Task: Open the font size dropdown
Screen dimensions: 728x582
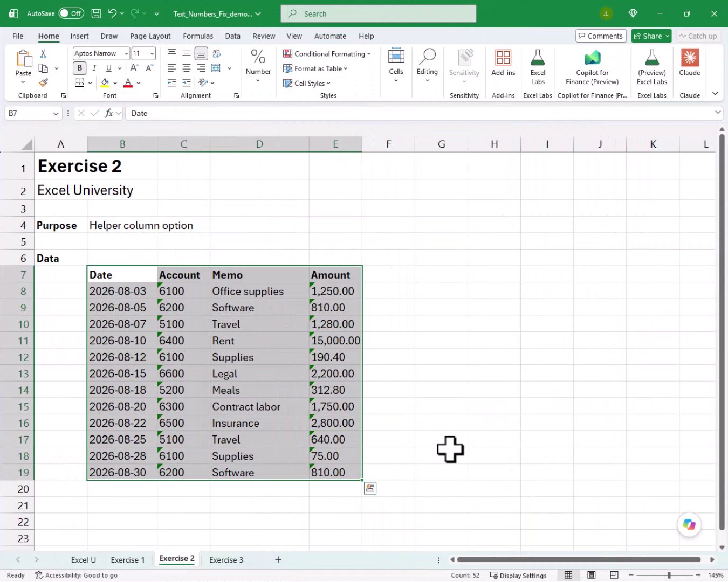Action: [152, 53]
